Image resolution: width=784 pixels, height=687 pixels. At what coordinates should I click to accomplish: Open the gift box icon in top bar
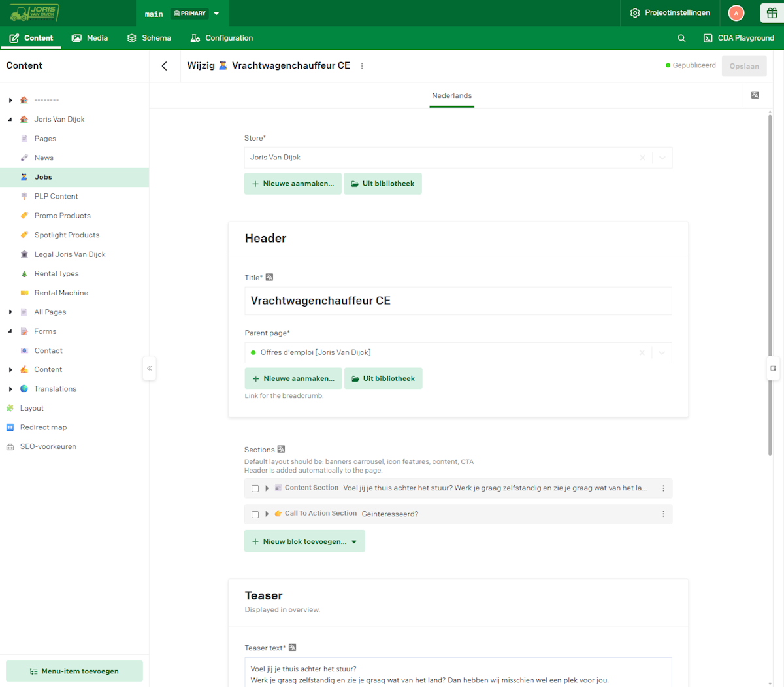[x=772, y=13]
